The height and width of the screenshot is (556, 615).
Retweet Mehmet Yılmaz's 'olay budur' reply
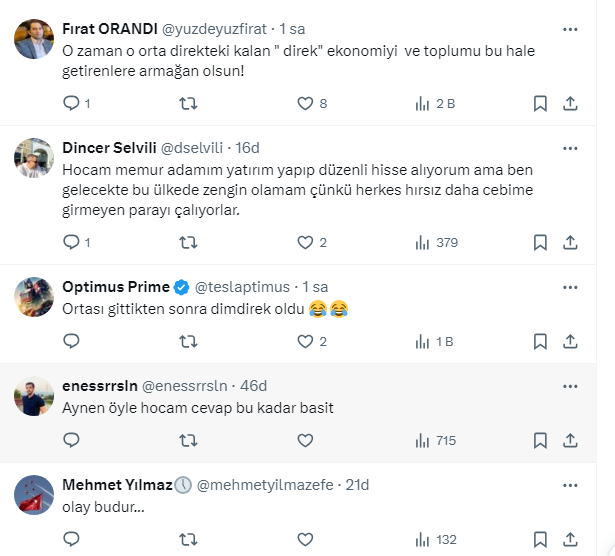coord(187,540)
